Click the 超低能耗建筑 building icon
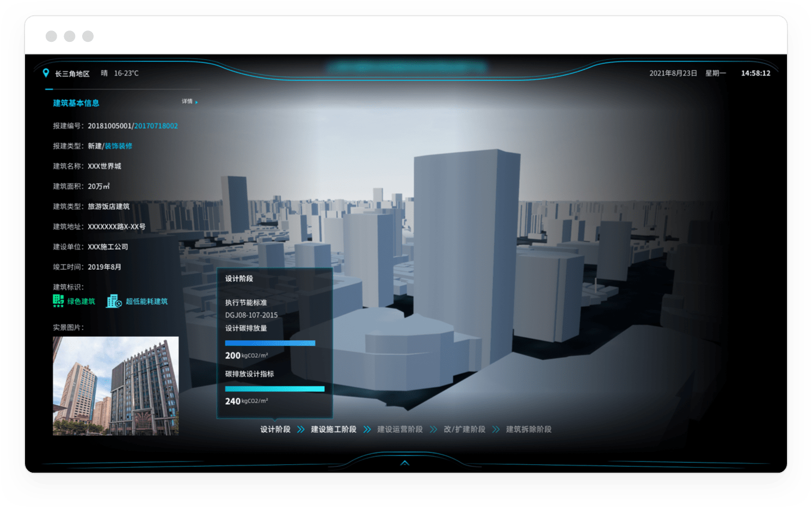 (x=114, y=301)
